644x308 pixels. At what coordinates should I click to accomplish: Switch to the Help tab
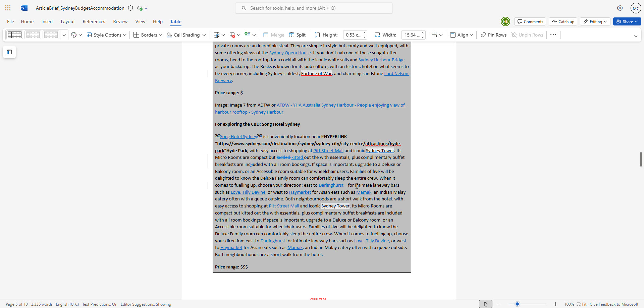pyautogui.click(x=158, y=21)
